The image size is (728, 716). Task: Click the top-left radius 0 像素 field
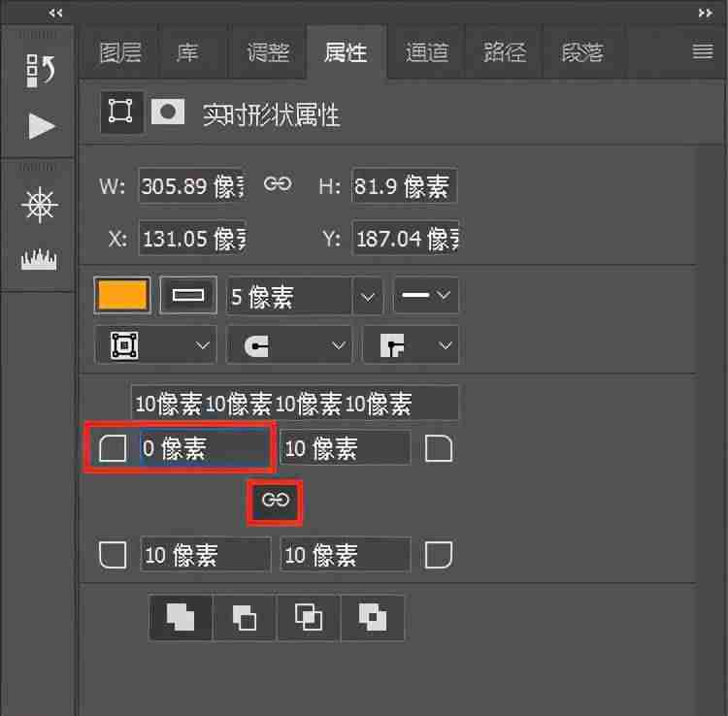pyautogui.click(x=205, y=448)
